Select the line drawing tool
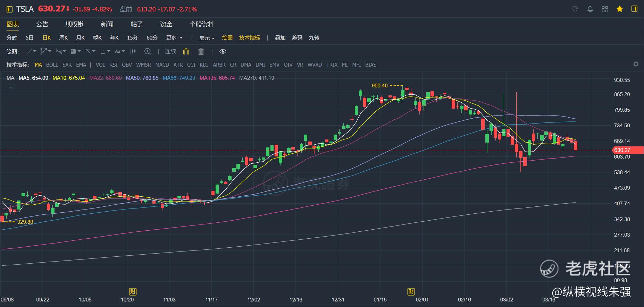644x307 pixels. click(x=30, y=51)
